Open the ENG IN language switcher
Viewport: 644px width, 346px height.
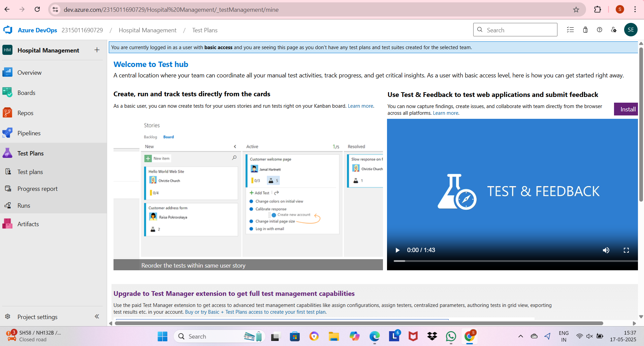[x=563, y=336]
